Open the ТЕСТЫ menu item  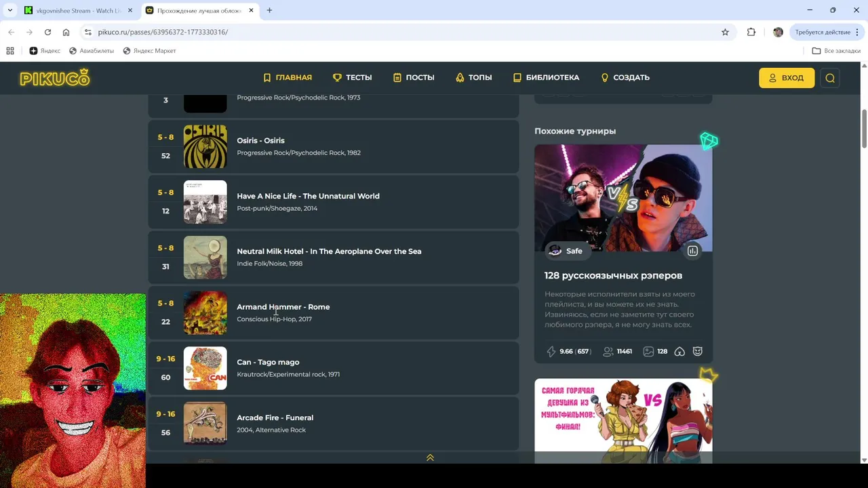[353, 77]
